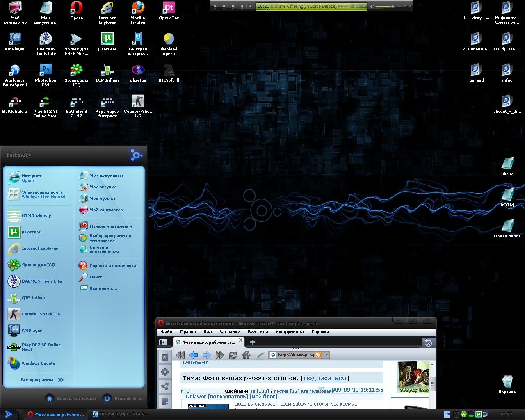Click Поиск in Start menu
Image resolution: width=525 pixels, height=420 pixels.
point(91,277)
